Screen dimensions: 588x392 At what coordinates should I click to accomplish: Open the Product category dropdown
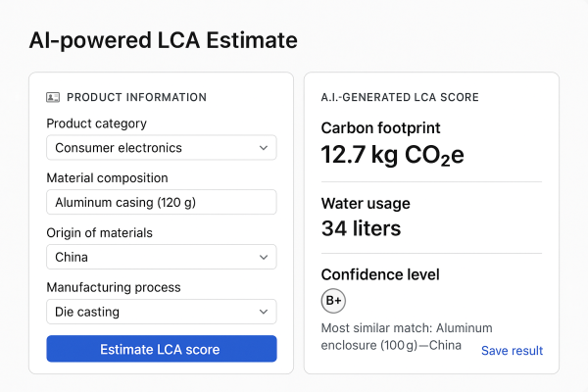[161, 148]
